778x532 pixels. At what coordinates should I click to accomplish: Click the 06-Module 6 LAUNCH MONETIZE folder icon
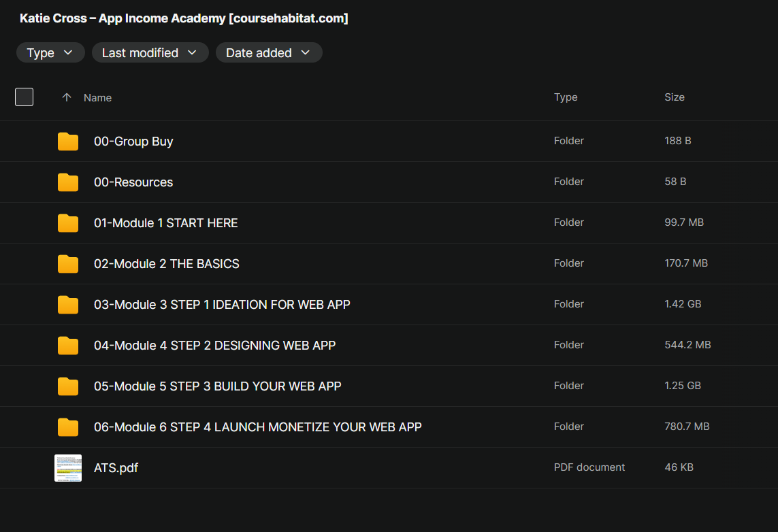coord(68,427)
